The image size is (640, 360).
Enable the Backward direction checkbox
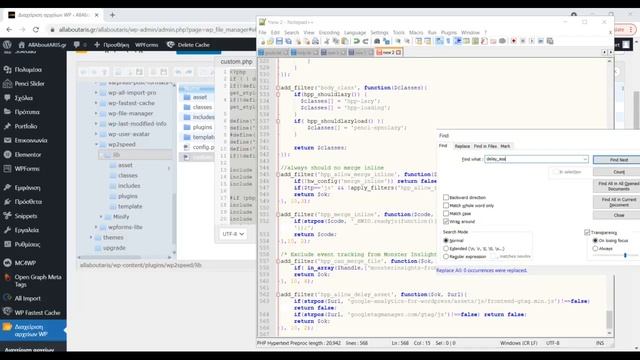point(446,197)
